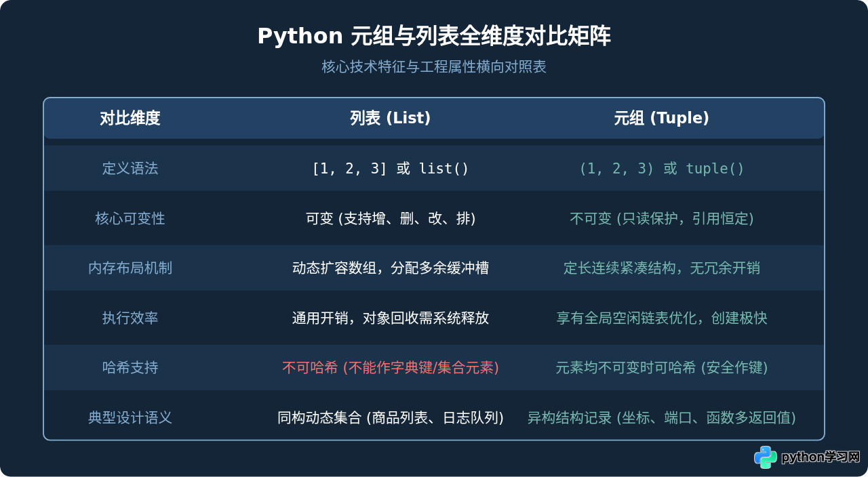868x477 pixels.
Task: Click the cell '动态扩容数组，分配多余缓冲槽'
Action: click(391, 268)
